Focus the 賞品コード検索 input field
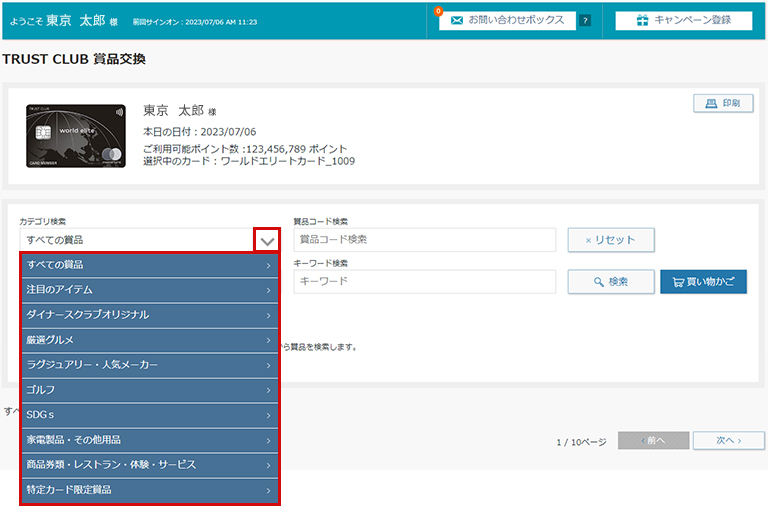Image resolution: width=768 pixels, height=521 pixels. (x=425, y=240)
